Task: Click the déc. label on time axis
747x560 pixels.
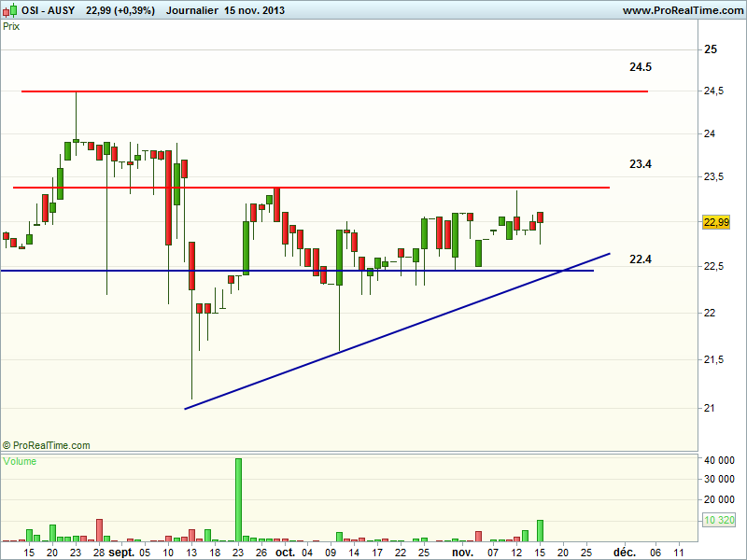Action: pyautogui.click(x=625, y=553)
